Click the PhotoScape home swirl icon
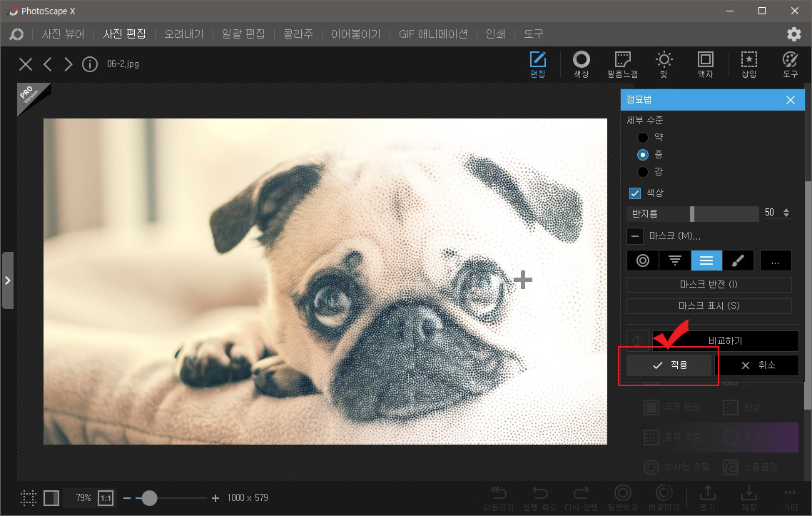 pyautogui.click(x=16, y=34)
